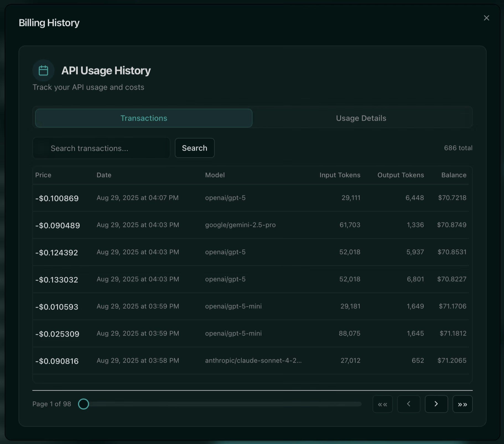Jump to last page with double-right arrows
This screenshot has width=504, height=444.
(463, 404)
